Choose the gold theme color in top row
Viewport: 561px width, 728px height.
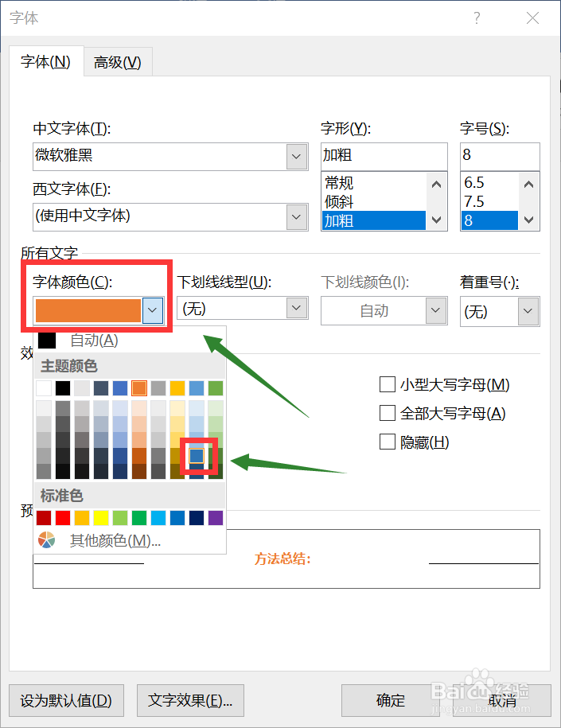pos(177,388)
